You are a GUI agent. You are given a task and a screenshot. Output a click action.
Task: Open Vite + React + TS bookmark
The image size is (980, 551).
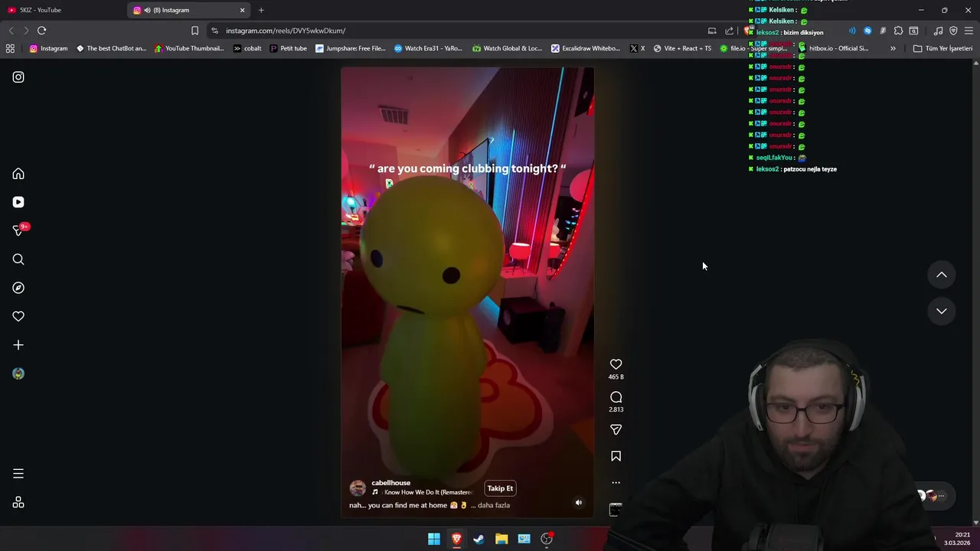682,48
